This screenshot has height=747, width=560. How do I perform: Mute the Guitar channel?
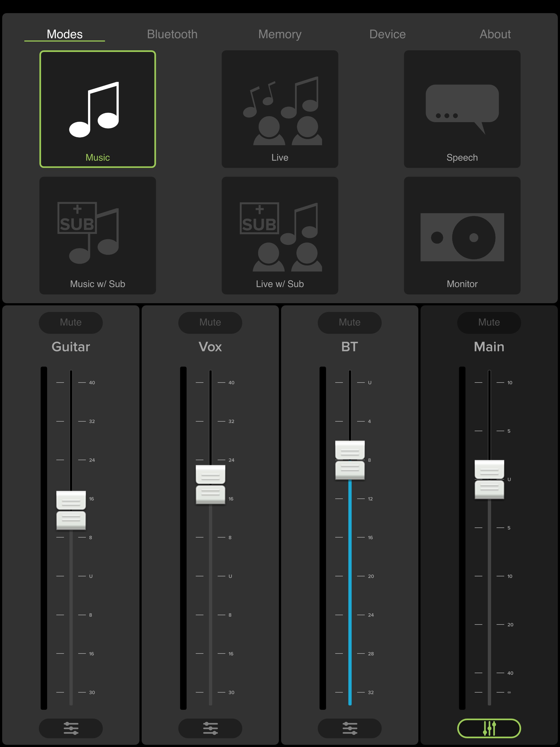71,322
